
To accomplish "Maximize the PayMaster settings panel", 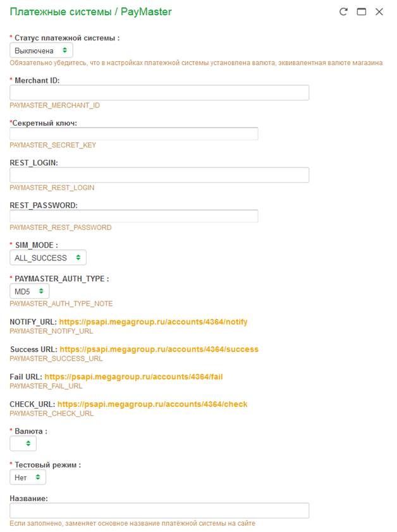I will (x=362, y=11).
